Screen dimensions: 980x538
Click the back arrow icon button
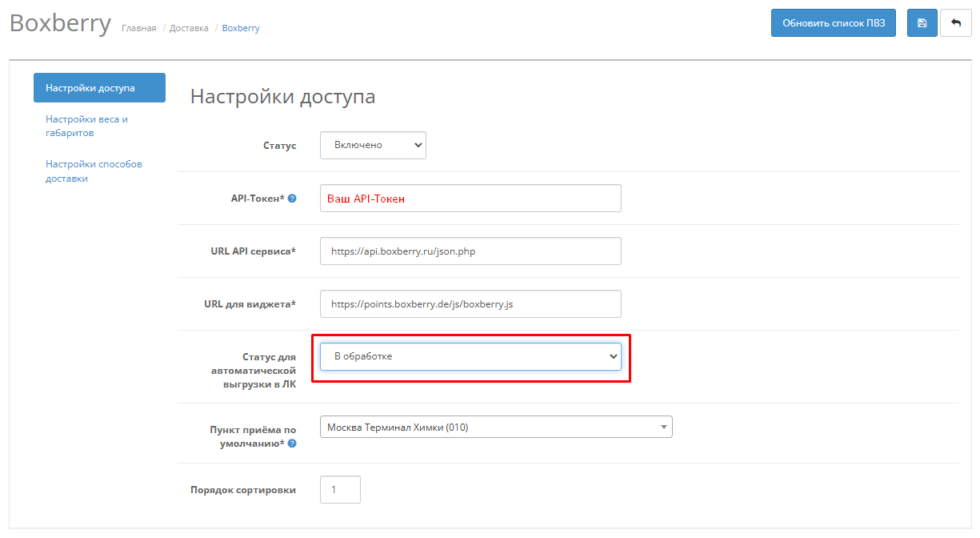pos(955,23)
